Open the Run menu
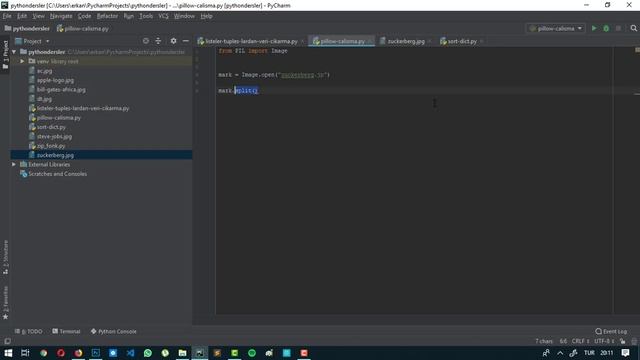Screen dimensions: 640x360 point(129,16)
